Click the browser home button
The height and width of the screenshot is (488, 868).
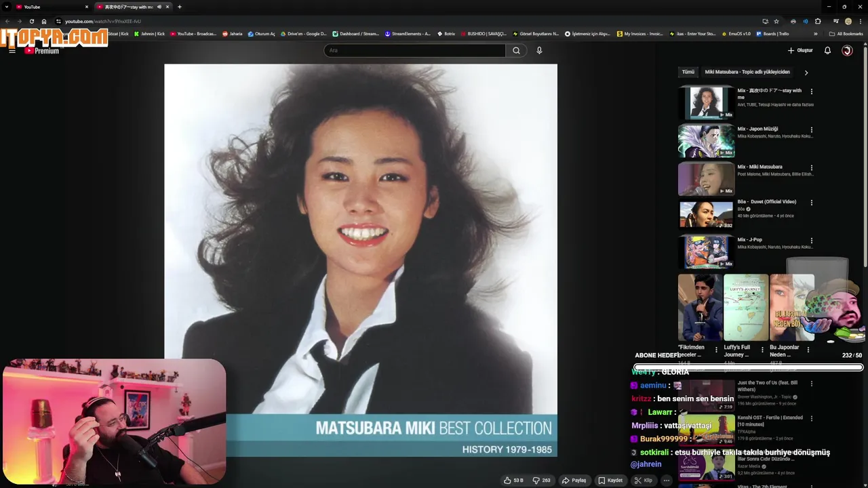coord(44,21)
